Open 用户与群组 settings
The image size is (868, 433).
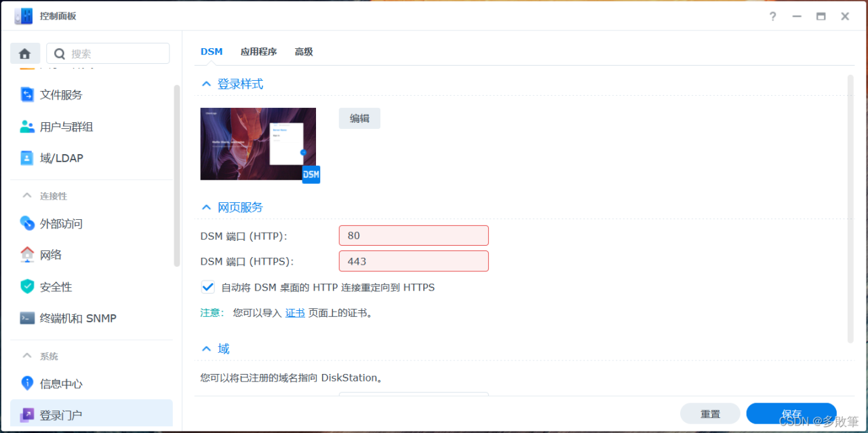[x=92, y=126]
